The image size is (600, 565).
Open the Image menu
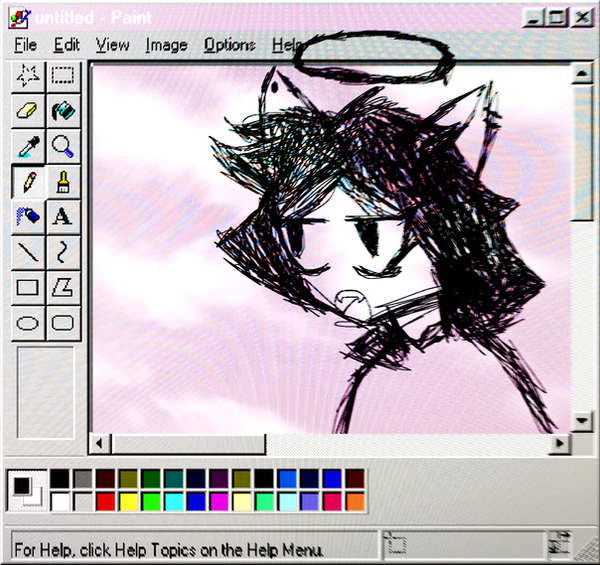(166, 45)
